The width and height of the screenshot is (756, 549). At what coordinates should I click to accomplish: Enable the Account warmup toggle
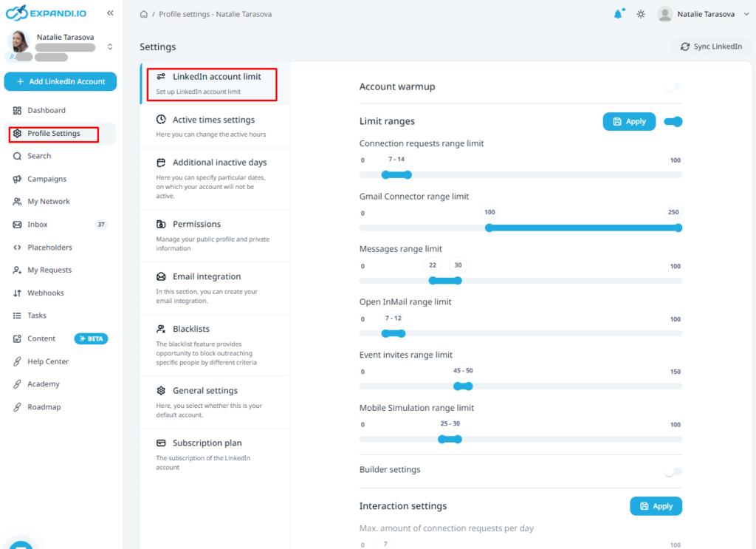click(672, 86)
